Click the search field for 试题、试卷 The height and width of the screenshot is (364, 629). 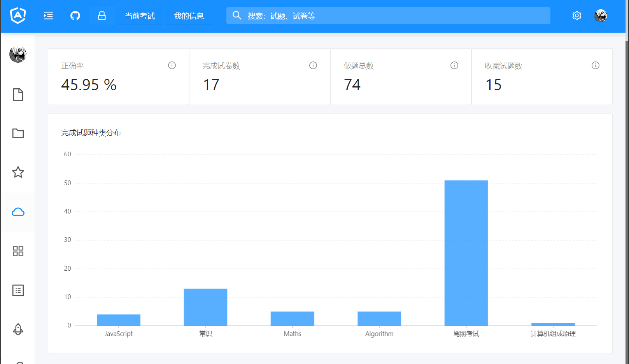tap(388, 16)
